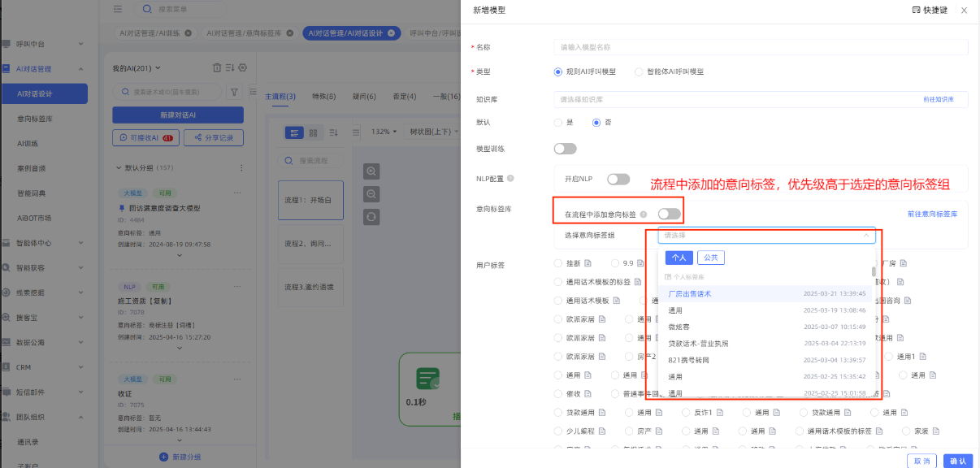
Task: Go to 意向标签库 in sidebar
Action: point(35,119)
